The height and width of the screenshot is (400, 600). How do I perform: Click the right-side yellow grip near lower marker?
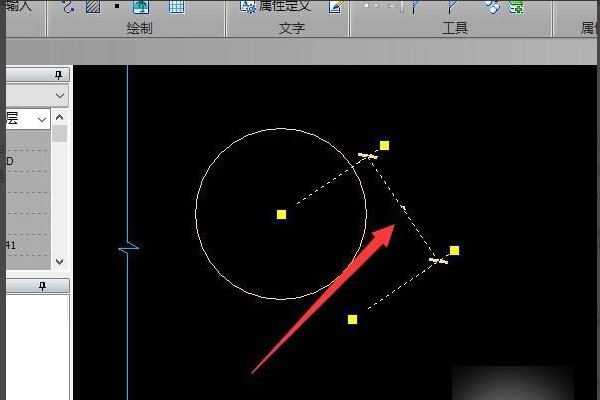coord(454,250)
